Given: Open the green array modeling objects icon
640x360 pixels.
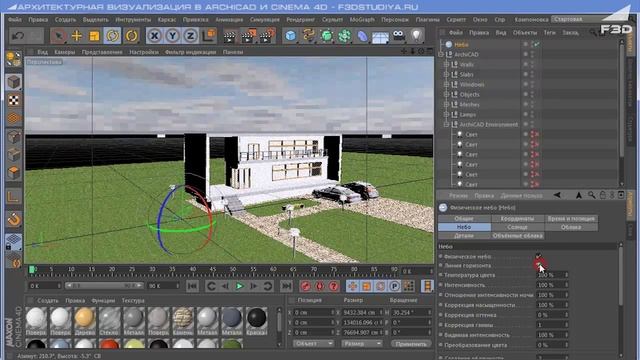Looking at the screenshot, I should click(x=344, y=36).
